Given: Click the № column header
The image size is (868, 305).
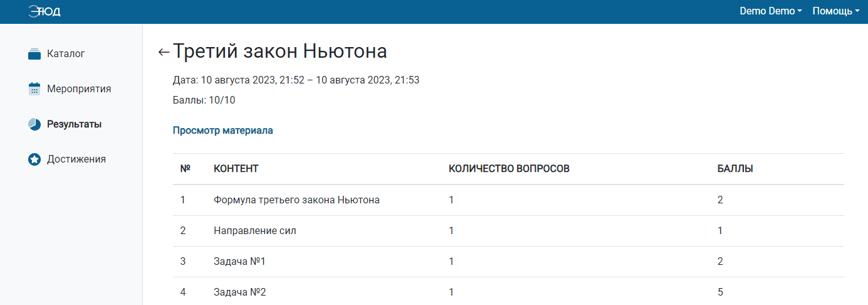Looking at the screenshot, I should [x=185, y=169].
